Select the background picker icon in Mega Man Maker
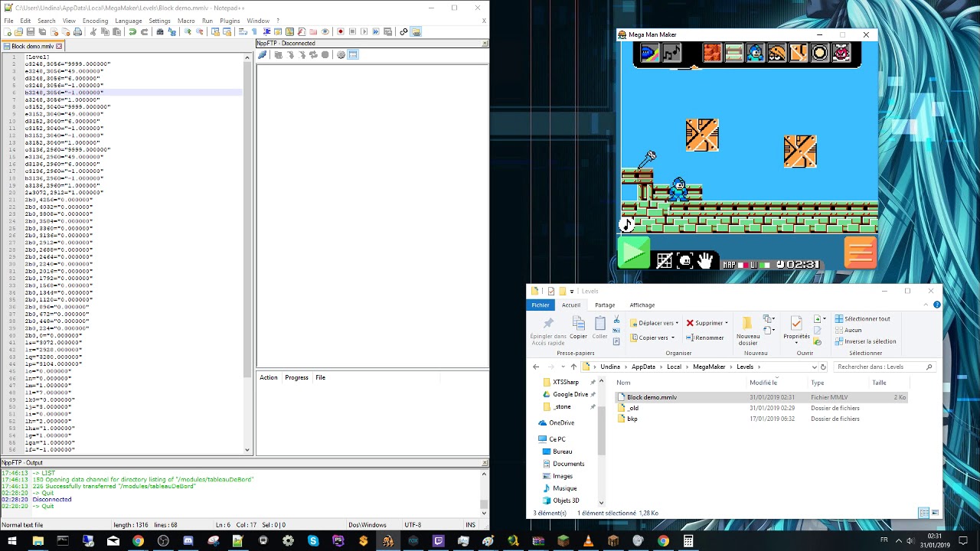The width and height of the screenshot is (980, 551). click(649, 53)
